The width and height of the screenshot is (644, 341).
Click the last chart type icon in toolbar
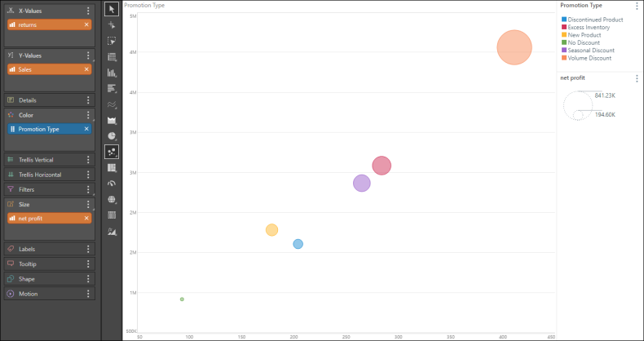(x=112, y=232)
